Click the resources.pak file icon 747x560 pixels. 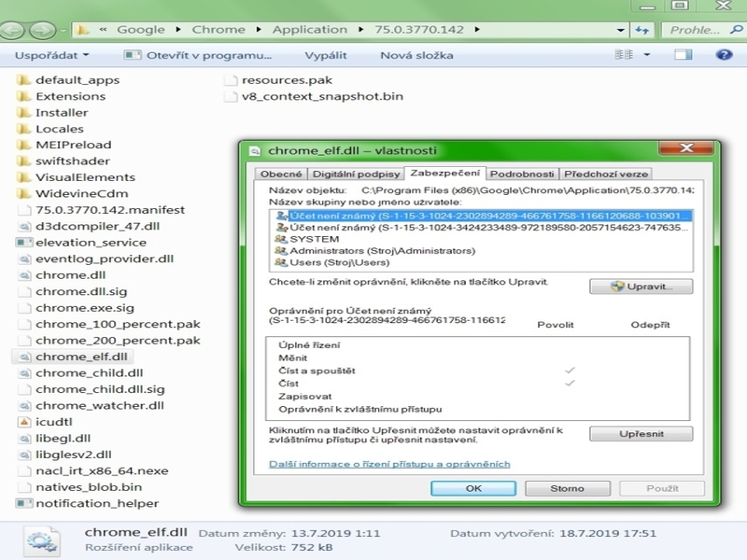point(231,80)
